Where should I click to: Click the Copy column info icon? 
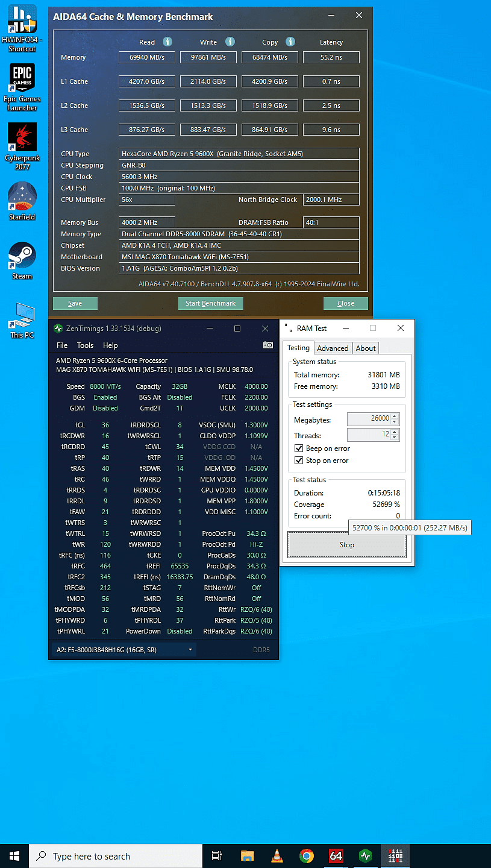290,42
